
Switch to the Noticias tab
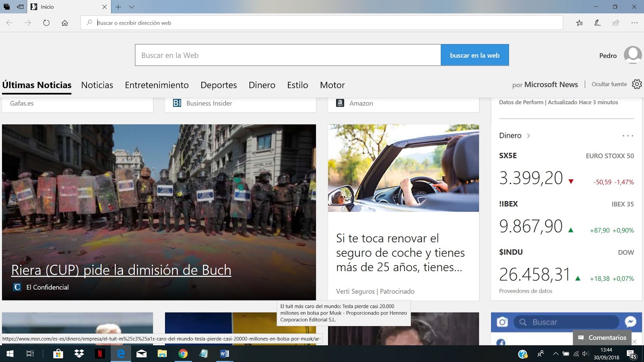97,85
